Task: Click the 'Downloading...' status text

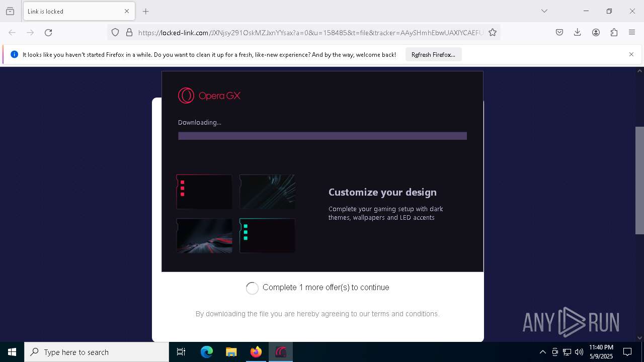Action: [x=200, y=122]
